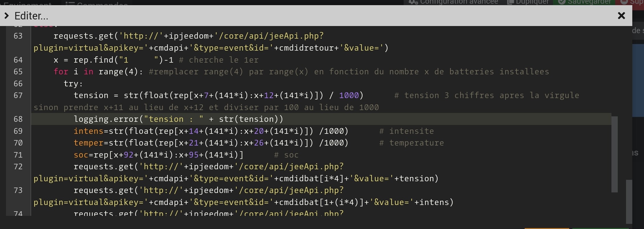Screen dimensions: 644x229
Task: Place cursor on the 'try:' statement
Action: [73, 84]
